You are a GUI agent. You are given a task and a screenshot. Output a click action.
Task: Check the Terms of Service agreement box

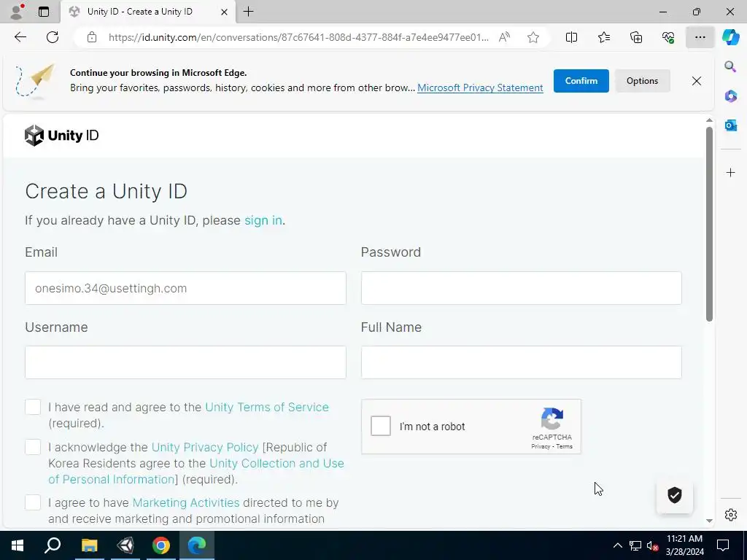coord(33,407)
